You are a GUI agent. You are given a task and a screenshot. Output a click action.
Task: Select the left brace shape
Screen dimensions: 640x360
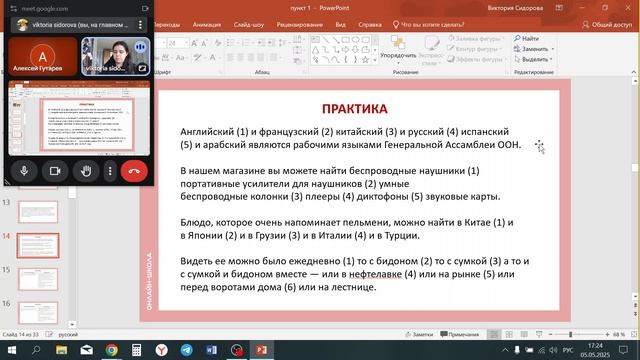tap(345, 60)
